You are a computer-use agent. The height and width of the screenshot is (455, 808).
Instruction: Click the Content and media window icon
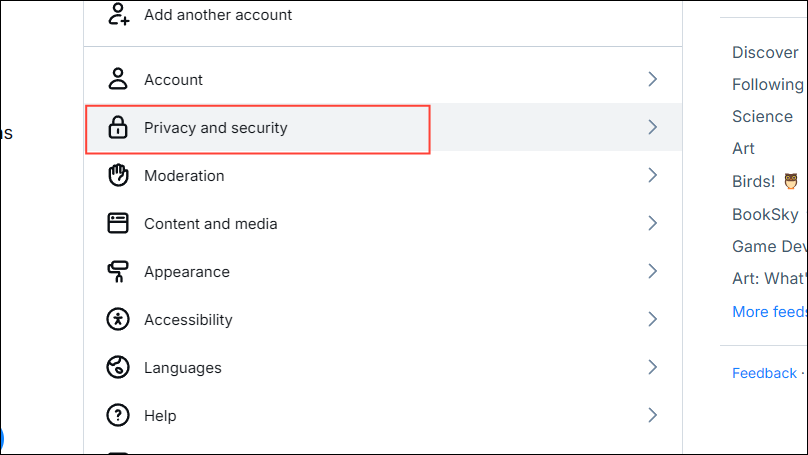click(x=118, y=223)
